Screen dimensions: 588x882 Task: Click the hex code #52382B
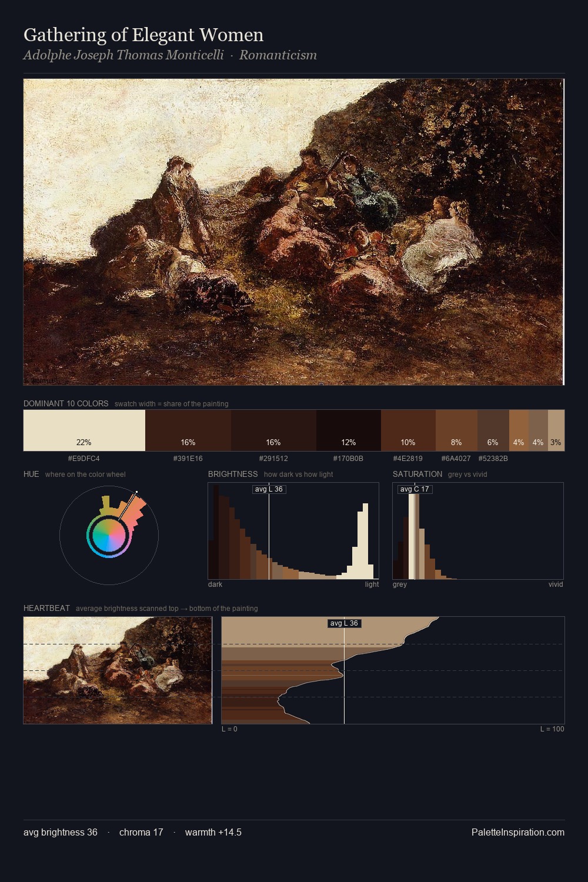click(493, 459)
